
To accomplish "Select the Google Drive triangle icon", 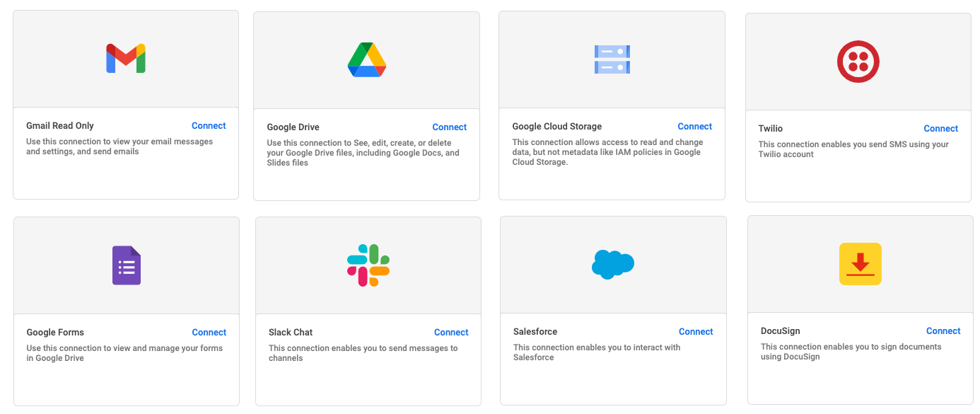I will pyautogui.click(x=366, y=59).
